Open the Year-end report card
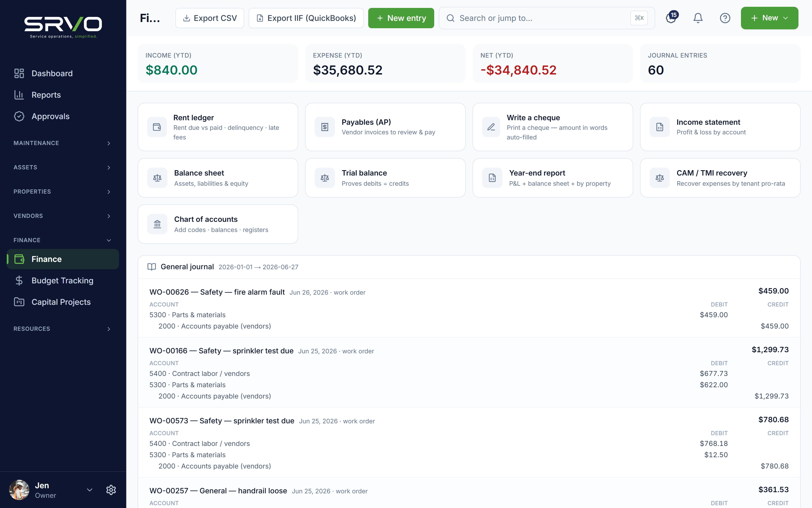The height and width of the screenshot is (508, 812). (553, 178)
